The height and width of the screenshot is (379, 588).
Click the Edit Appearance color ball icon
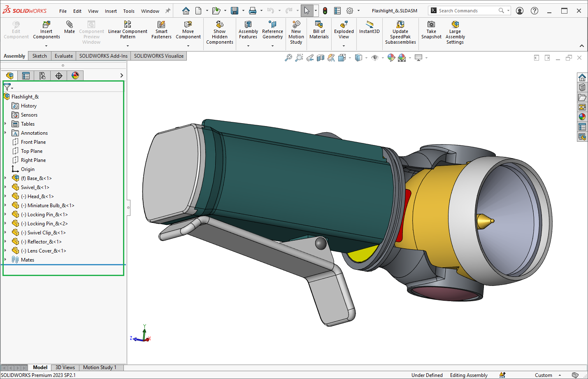[391, 58]
